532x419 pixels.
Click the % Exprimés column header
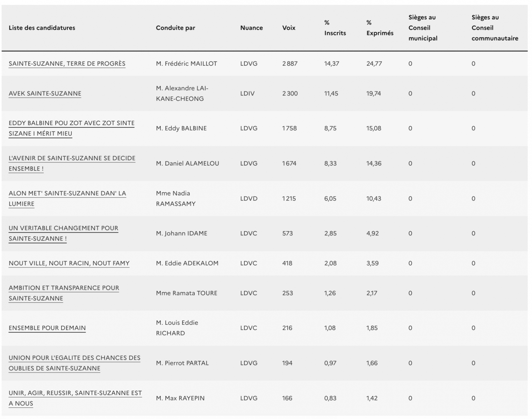pyautogui.click(x=380, y=28)
